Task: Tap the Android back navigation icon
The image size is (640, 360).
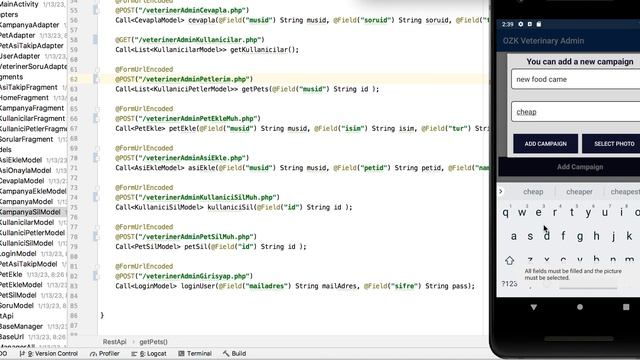Action: 533,307
